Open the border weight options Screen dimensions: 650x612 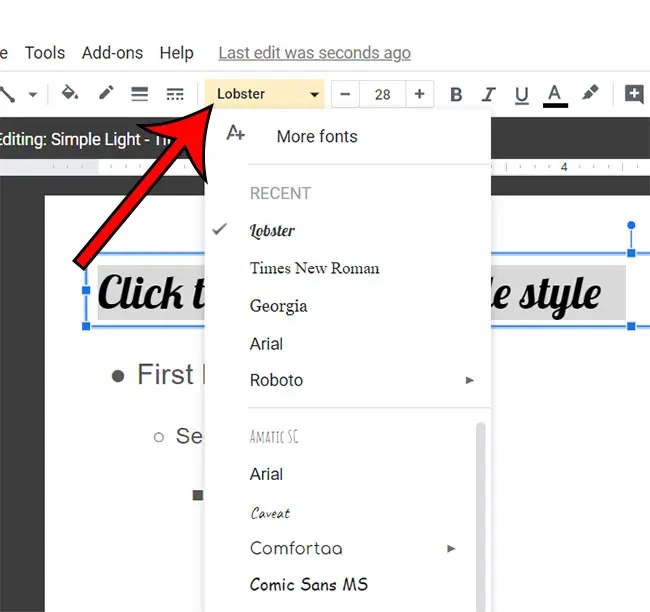click(x=140, y=94)
